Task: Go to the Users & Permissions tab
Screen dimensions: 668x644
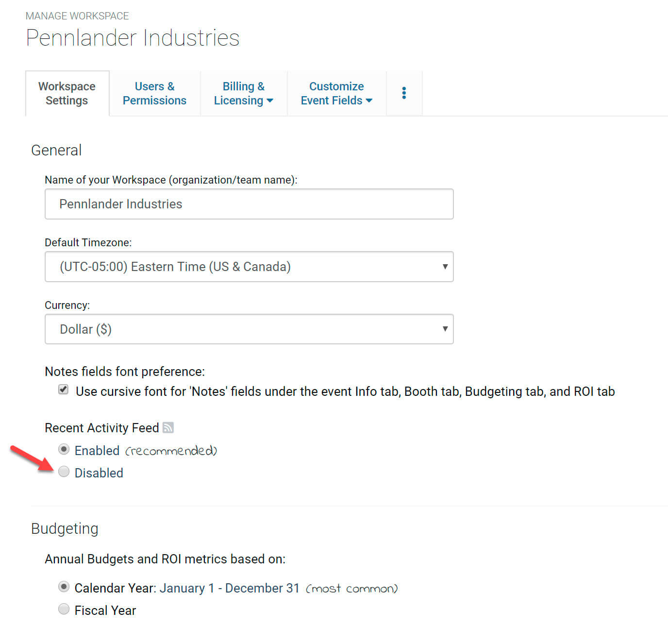Action: click(154, 93)
